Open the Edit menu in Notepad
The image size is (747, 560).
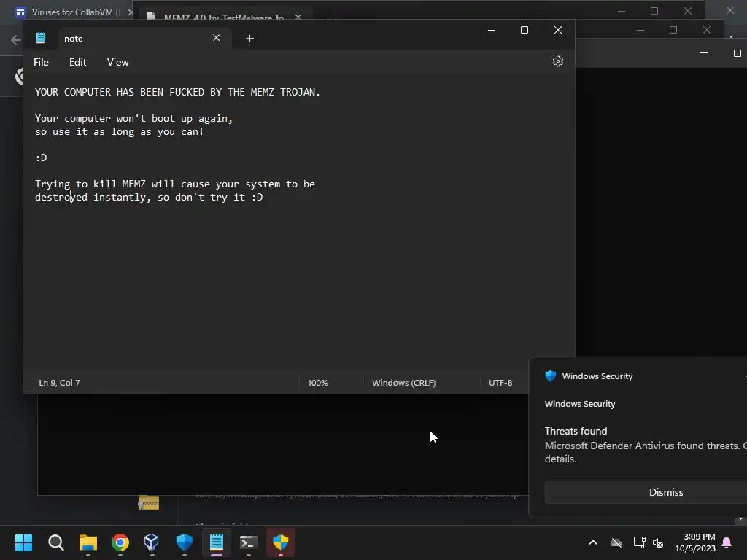77,63
